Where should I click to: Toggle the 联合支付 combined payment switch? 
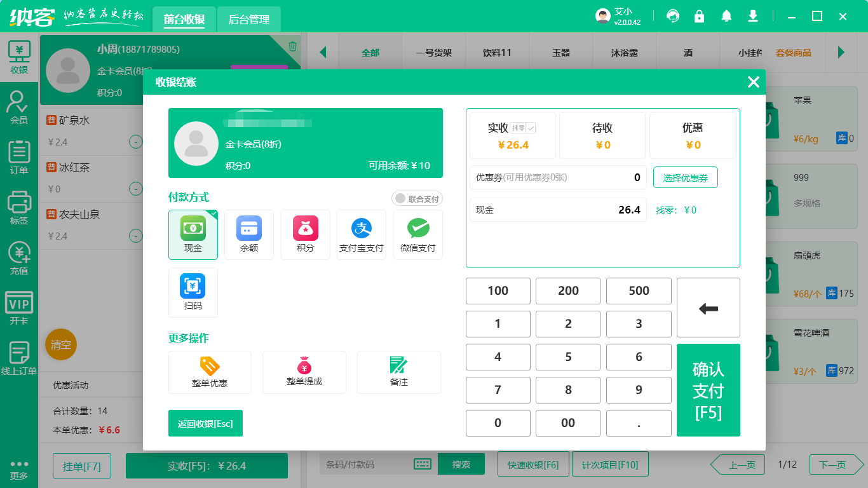417,199
